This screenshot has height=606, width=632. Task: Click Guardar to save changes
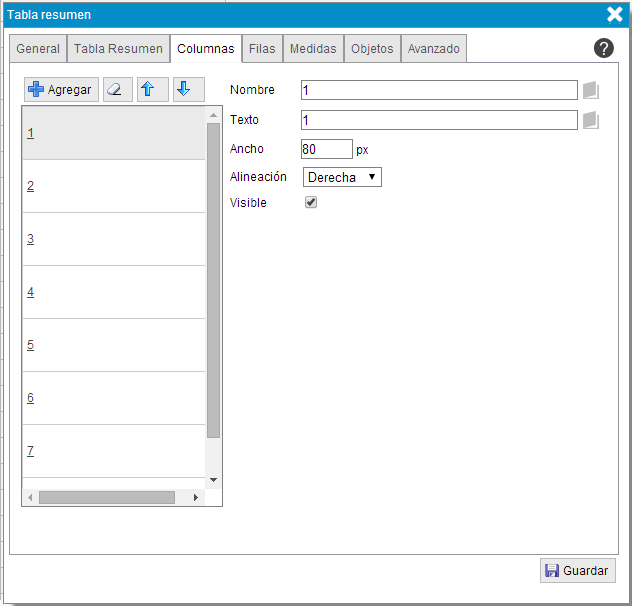(577, 570)
